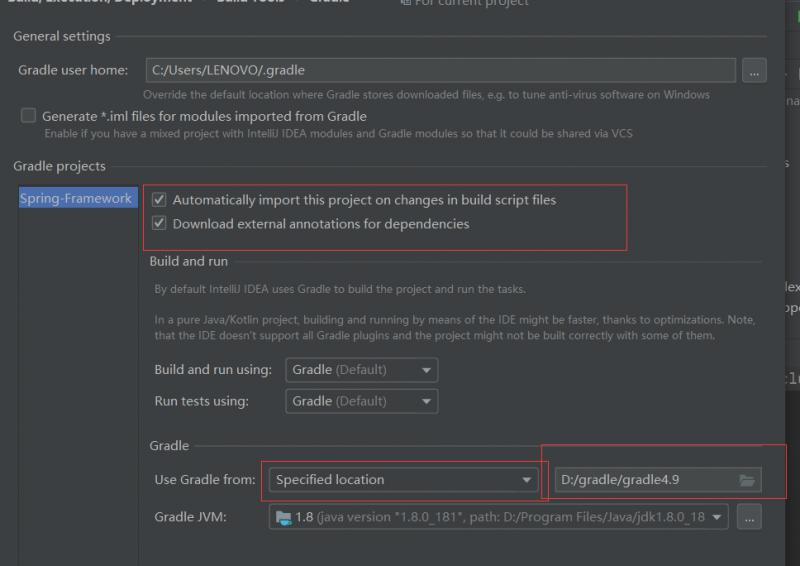The height and width of the screenshot is (566, 800).
Task: Click the Use Gradle from label
Action: 205,480
